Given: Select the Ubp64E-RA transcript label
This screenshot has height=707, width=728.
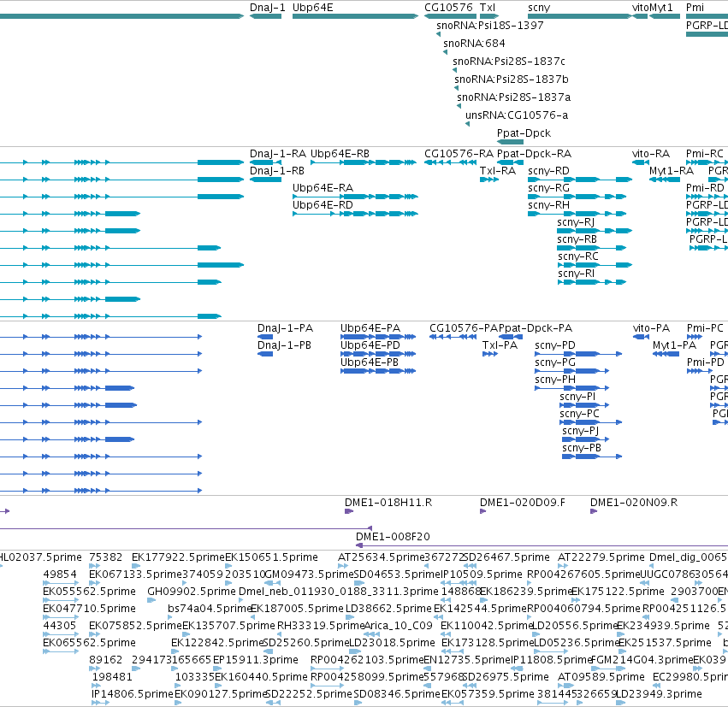Looking at the screenshot, I should (x=323, y=188).
